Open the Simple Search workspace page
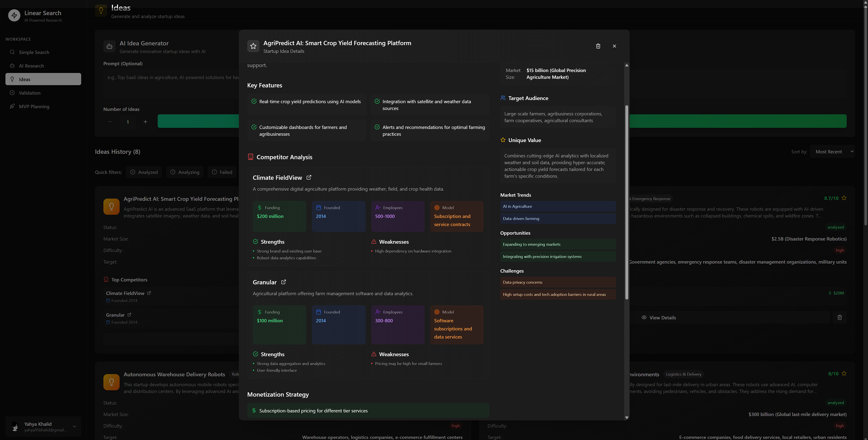Viewport: 868px width, 440px height. (x=34, y=52)
